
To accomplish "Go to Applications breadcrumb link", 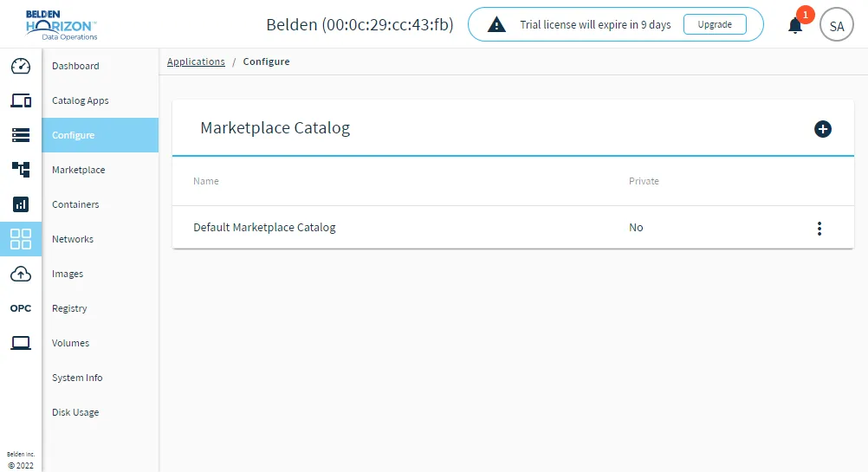I will pos(196,61).
